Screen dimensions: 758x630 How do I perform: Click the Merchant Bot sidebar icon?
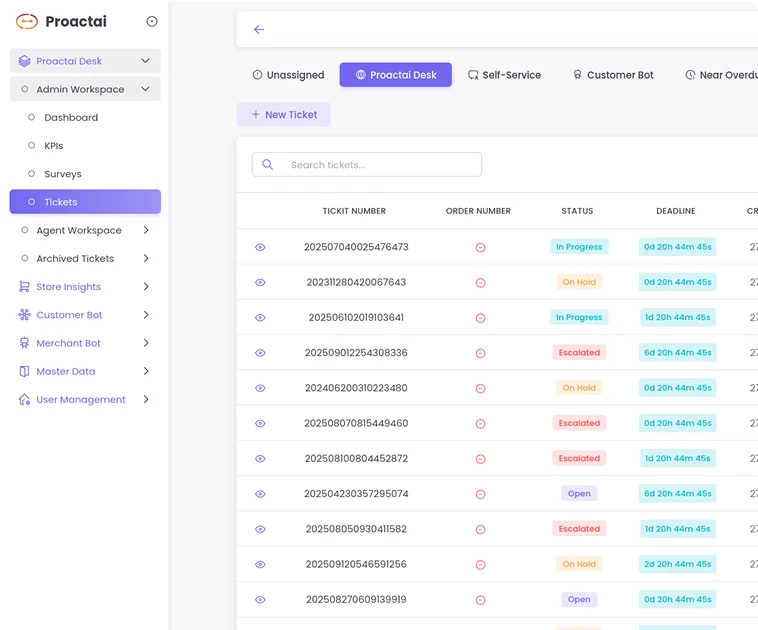pyautogui.click(x=25, y=343)
